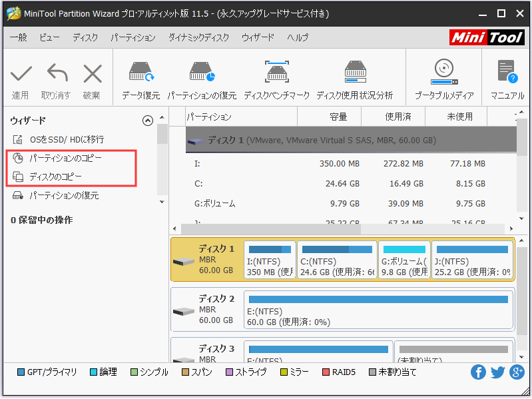Click the Discard (破棄) X icon
This screenshot has height=399, width=532.
[x=93, y=74]
